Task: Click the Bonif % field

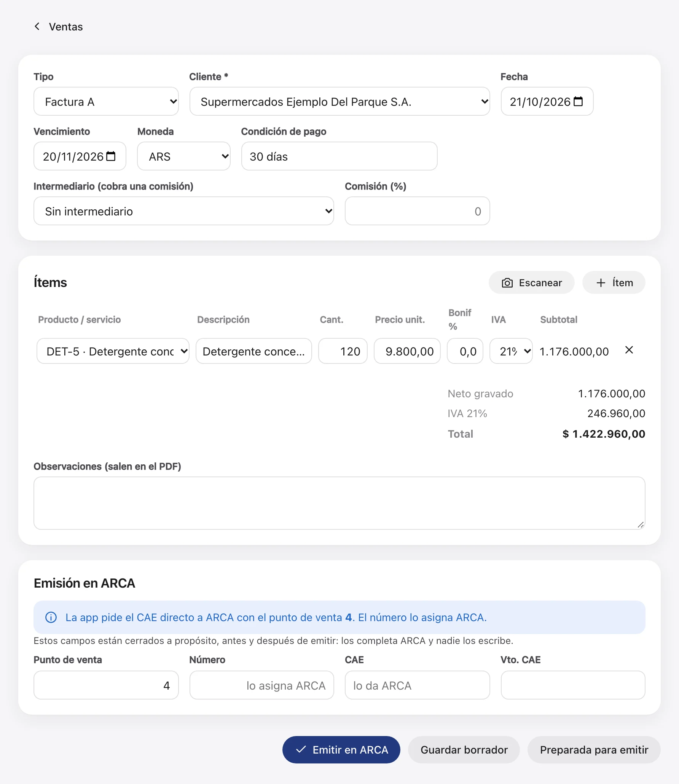Action: click(x=465, y=351)
